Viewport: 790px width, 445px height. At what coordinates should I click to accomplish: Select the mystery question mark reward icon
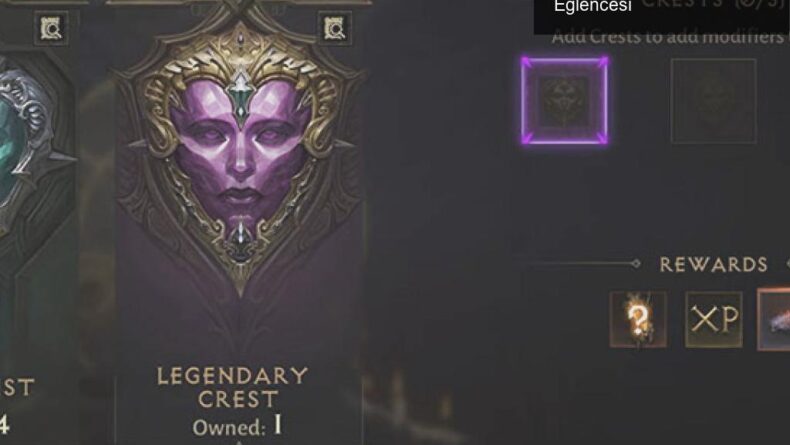[638, 320]
